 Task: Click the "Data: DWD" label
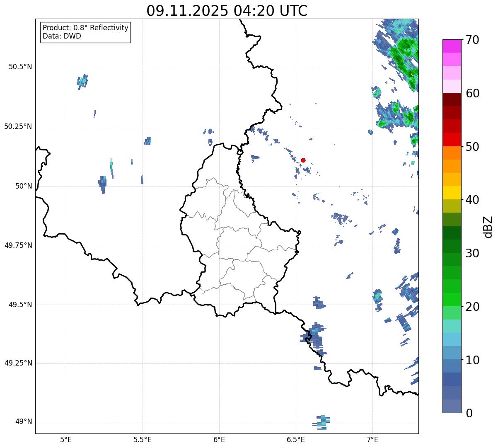(x=62, y=36)
